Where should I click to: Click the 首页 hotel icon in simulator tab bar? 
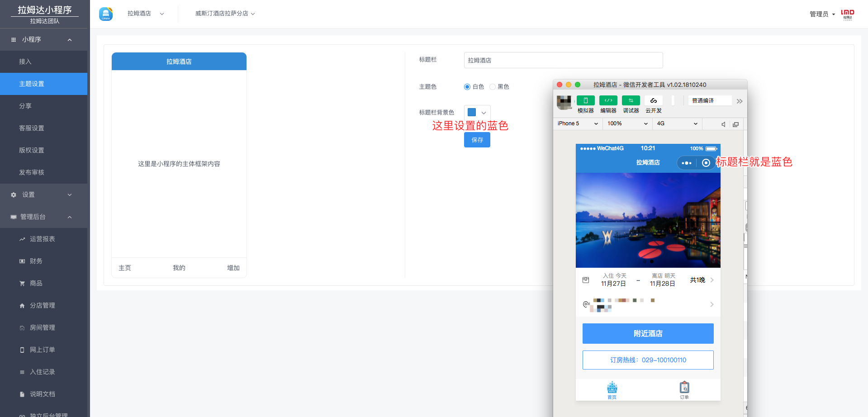click(612, 387)
